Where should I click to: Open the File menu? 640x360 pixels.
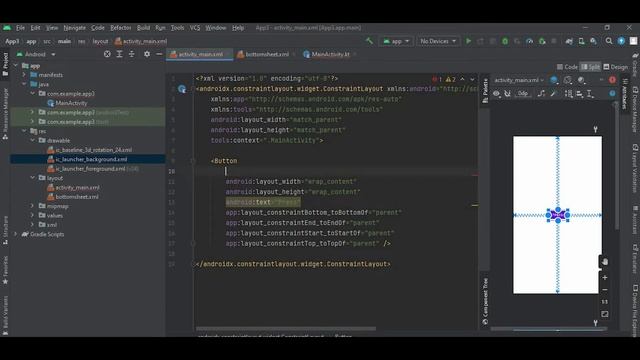pyautogui.click(x=20, y=28)
